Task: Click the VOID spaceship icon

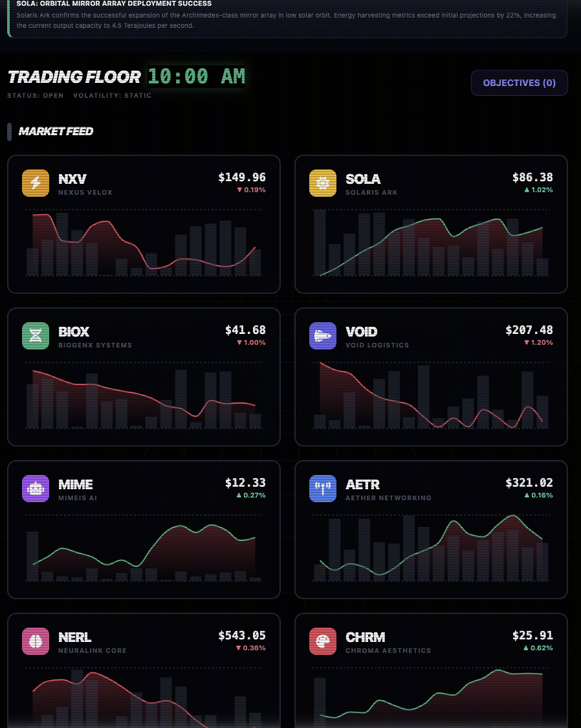Action: [323, 336]
